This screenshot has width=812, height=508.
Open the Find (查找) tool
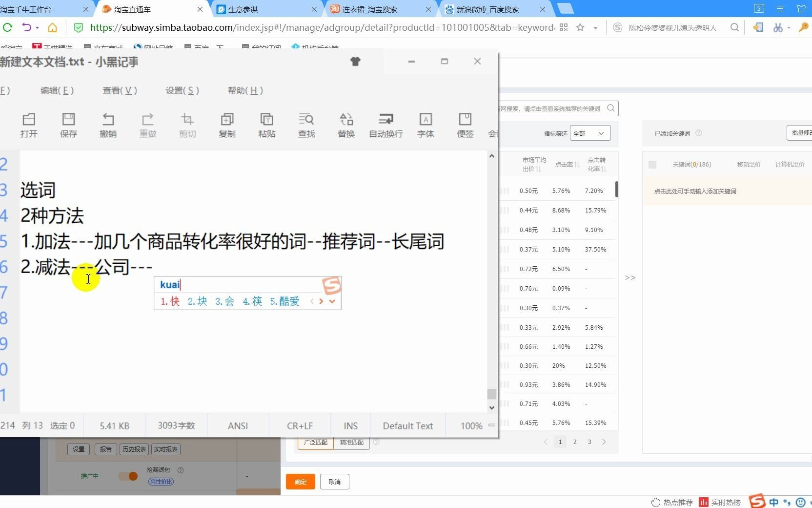click(306, 125)
